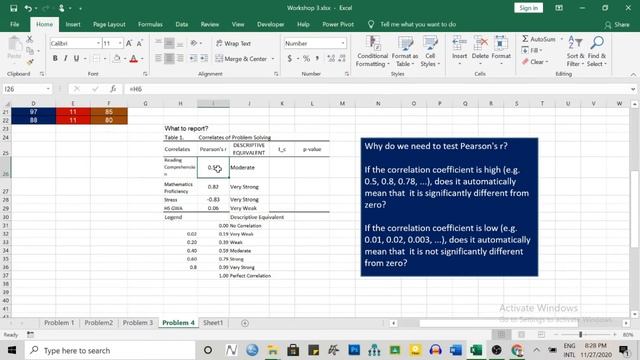Switch to Formulas ribbon tab
The width and height of the screenshot is (640, 360).
pos(150,24)
